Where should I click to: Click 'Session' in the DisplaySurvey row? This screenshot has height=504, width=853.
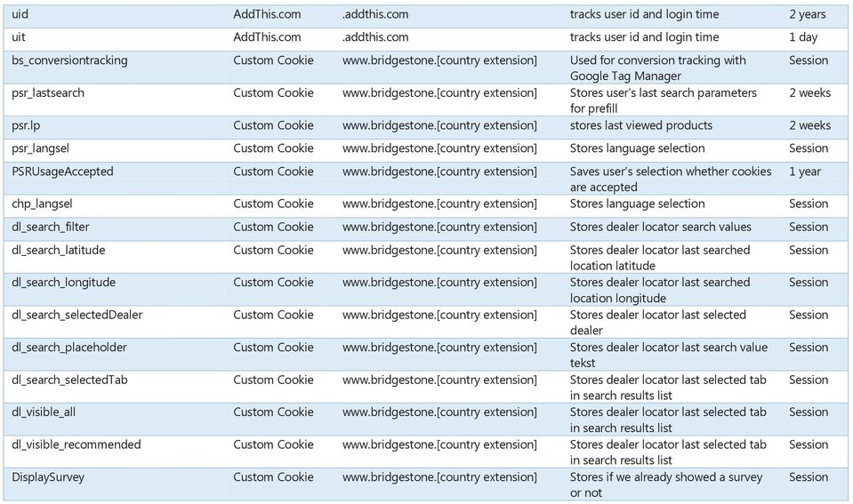tap(809, 478)
